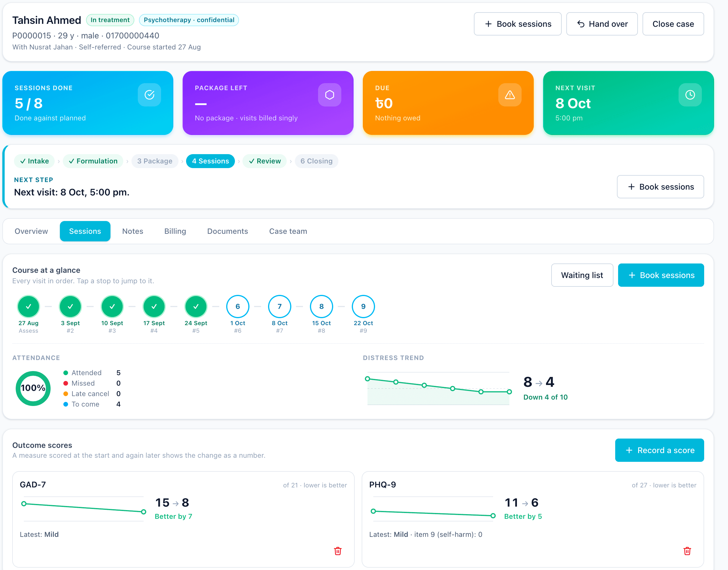728x570 pixels.
Task: Click the In treatment status badge
Action: click(x=110, y=20)
